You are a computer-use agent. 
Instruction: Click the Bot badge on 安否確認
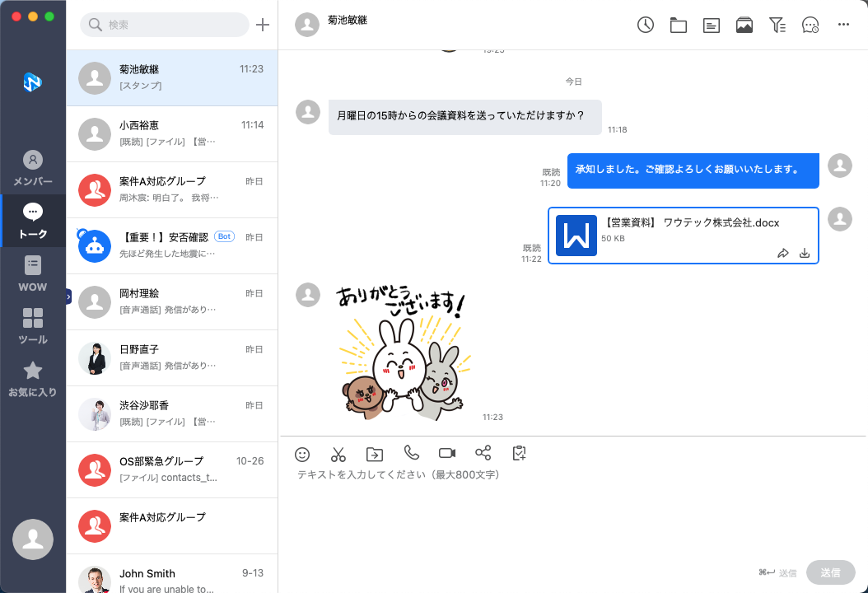(224, 236)
